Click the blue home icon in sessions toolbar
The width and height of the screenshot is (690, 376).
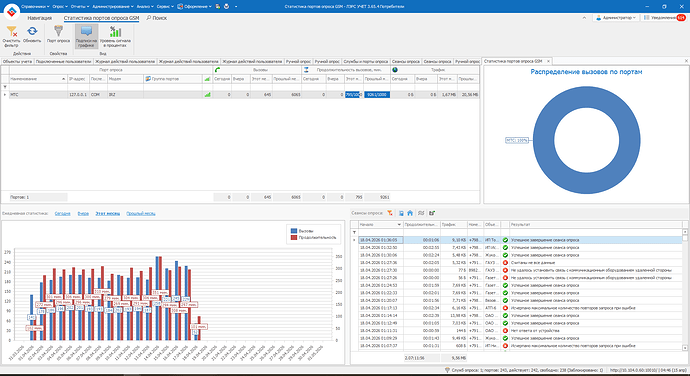point(410,213)
